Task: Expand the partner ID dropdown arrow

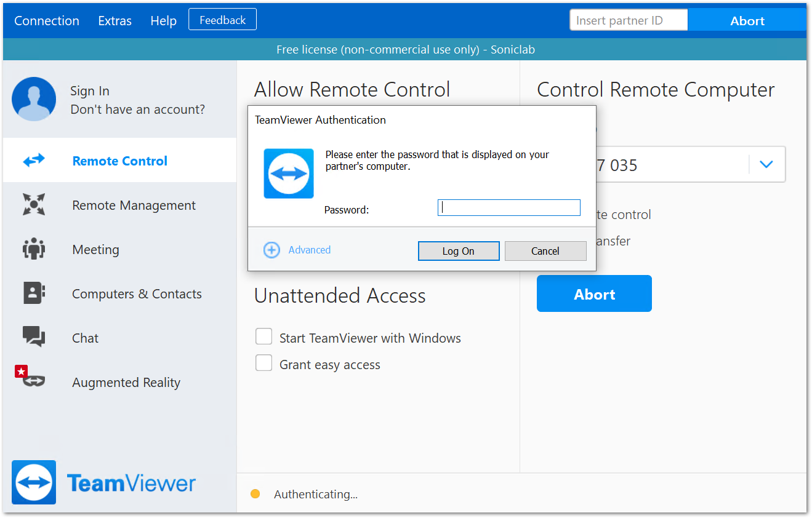Action: coord(766,164)
